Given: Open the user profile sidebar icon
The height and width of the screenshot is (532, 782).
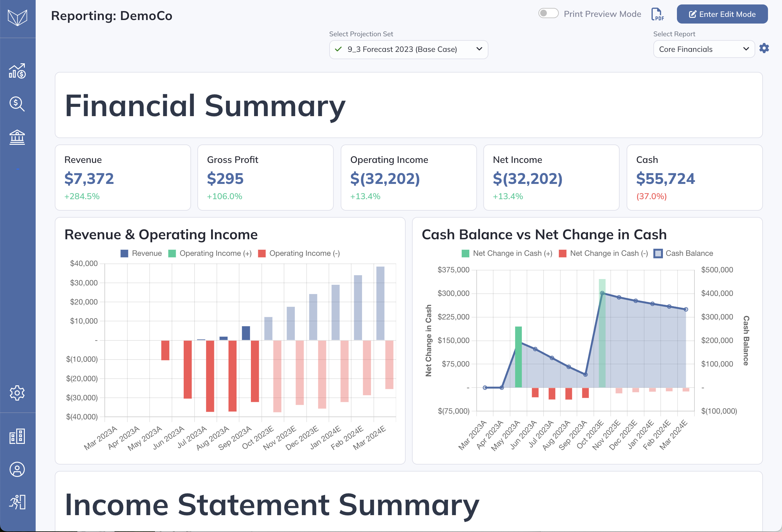Looking at the screenshot, I should pos(17,469).
